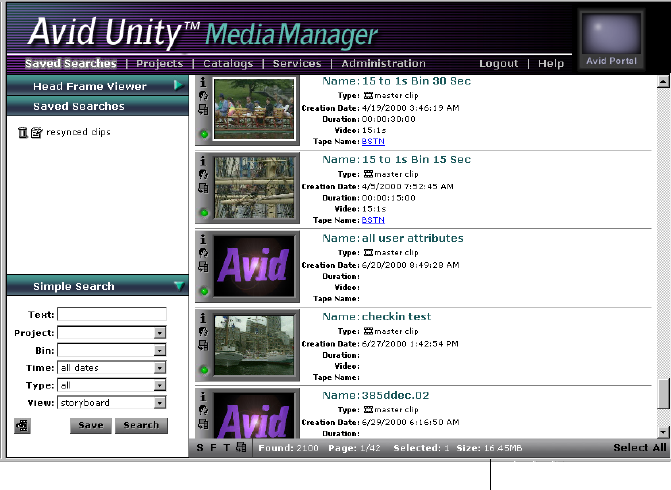Viewport: 671px width, 490px height.
Task: Collapse the Simple Search panel
Action: click(179, 286)
